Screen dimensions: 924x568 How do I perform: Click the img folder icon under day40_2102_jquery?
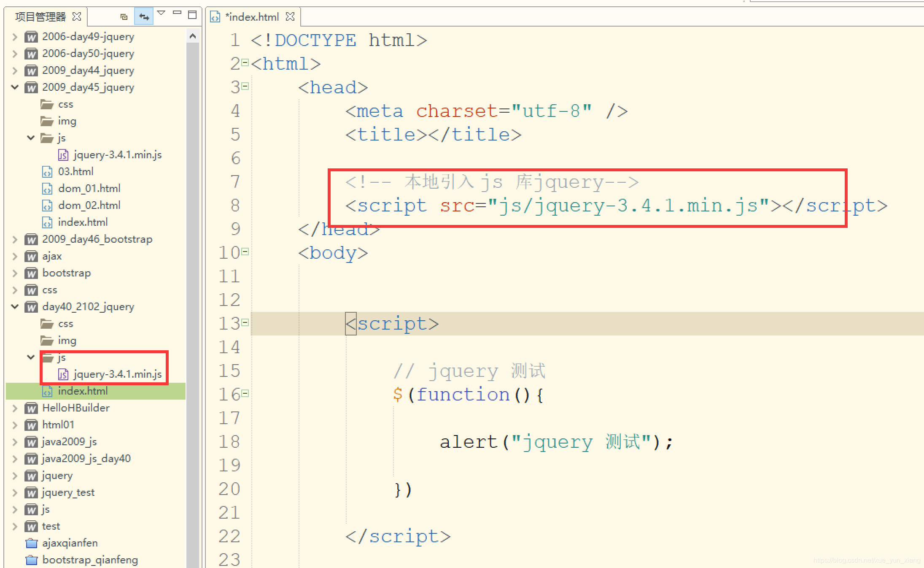click(46, 340)
